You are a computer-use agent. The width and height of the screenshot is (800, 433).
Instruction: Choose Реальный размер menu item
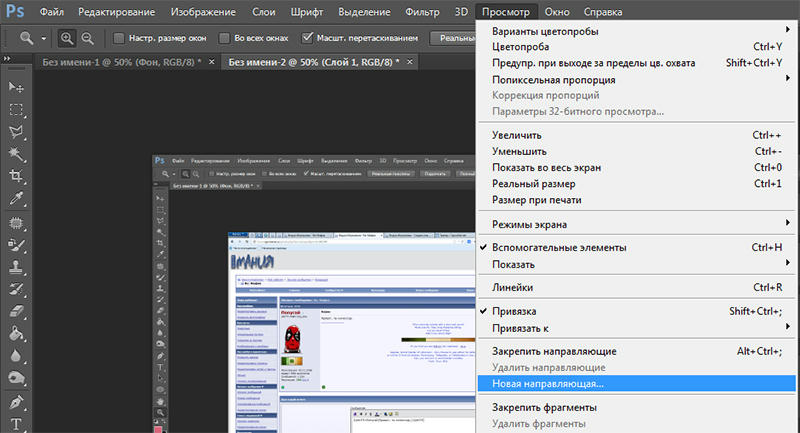coord(637,184)
